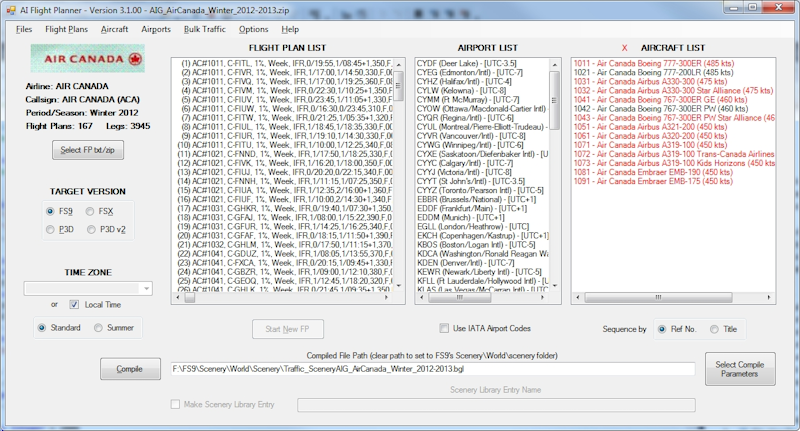
Task: Select P3D target version
Action: coord(50,230)
